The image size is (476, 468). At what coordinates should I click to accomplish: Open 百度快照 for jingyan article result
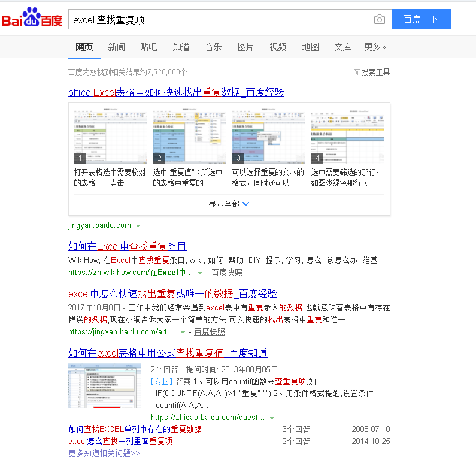[210, 331]
